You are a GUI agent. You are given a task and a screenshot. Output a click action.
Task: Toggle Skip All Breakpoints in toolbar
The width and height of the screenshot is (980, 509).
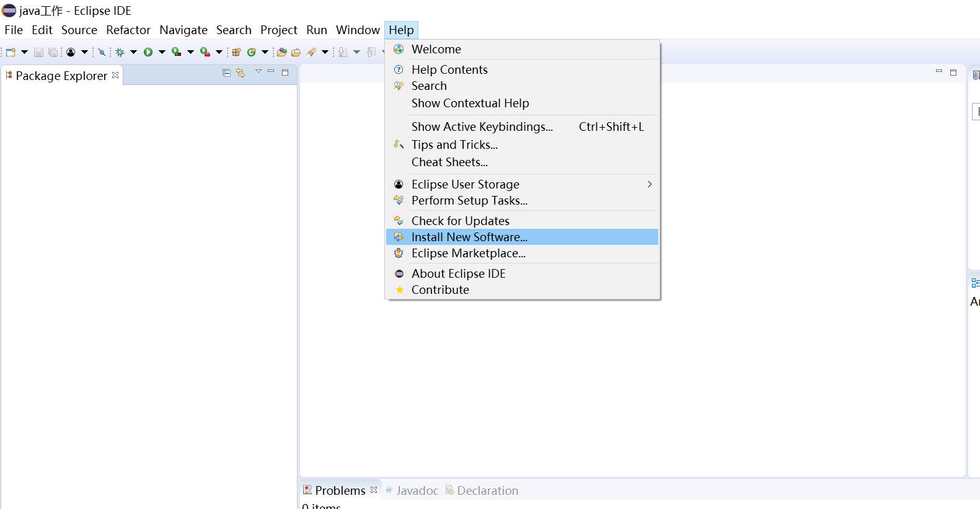(x=102, y=52)
